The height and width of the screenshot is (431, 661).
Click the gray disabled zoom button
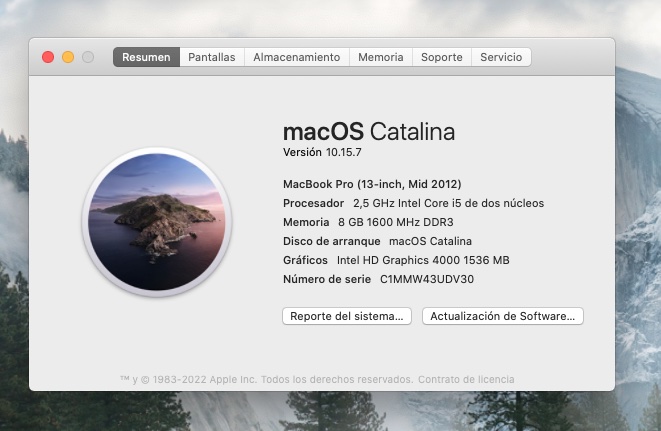(88, 57)
